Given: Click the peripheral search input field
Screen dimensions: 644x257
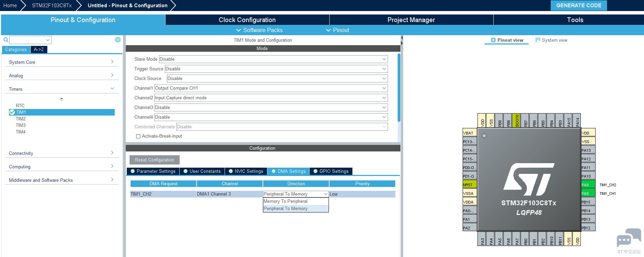Looking at the screenshot, I should click(x=30, y=40).
